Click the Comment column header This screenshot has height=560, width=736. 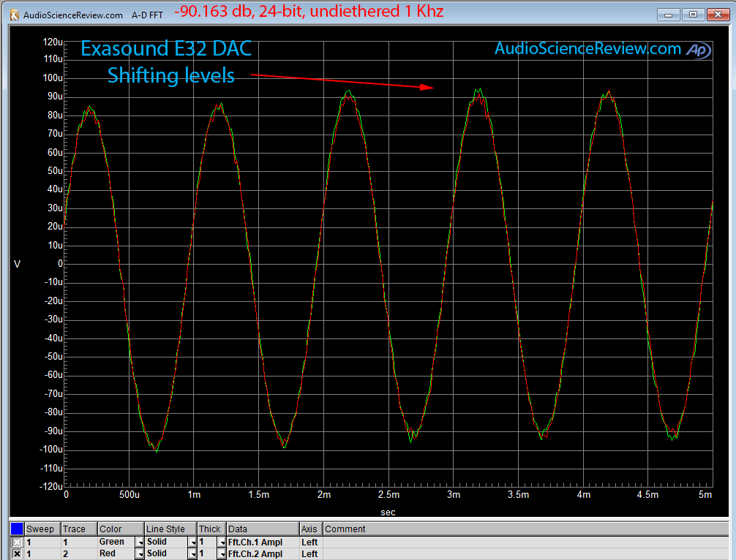[x=526, y=529]
